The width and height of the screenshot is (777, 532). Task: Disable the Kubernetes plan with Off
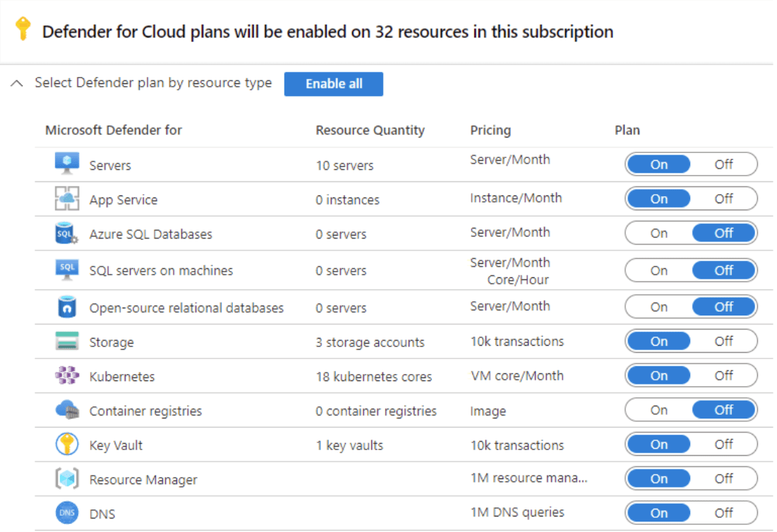click(723, 375)
